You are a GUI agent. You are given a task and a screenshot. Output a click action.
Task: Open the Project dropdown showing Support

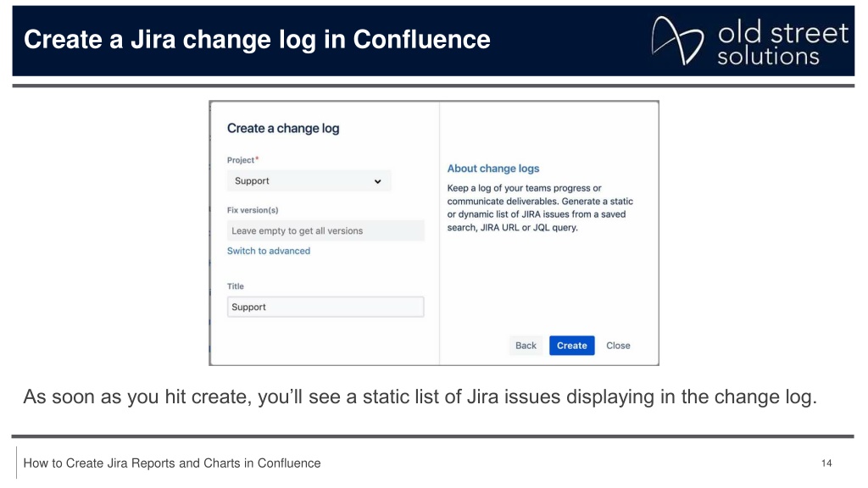coord(309,181)
